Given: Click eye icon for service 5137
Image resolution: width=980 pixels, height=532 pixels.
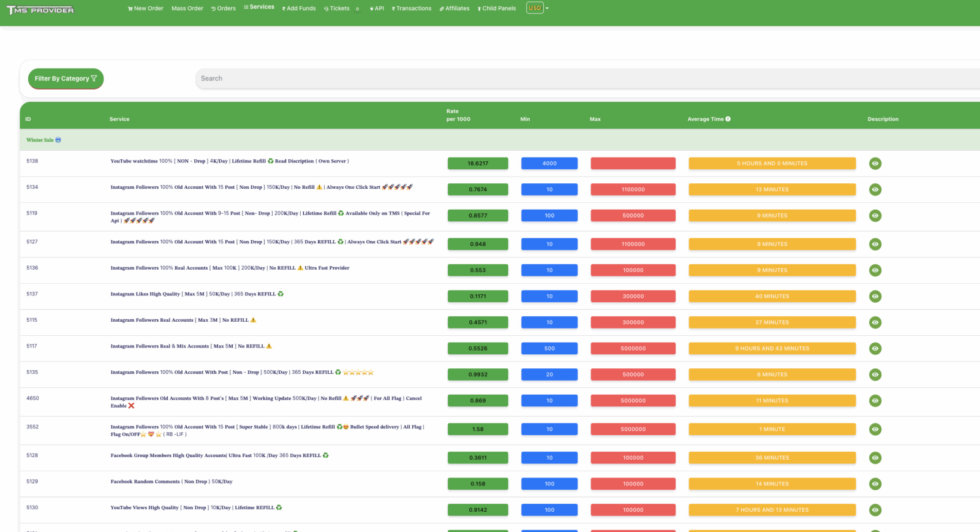Looking at the screenshot, I should [875, 297].
